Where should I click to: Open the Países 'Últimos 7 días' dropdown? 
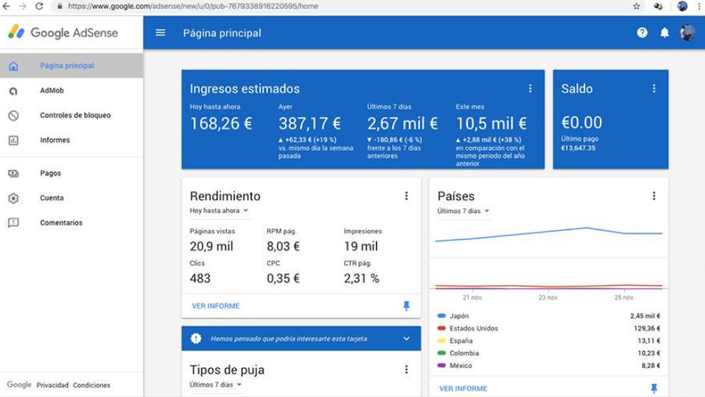coord(464,211)
